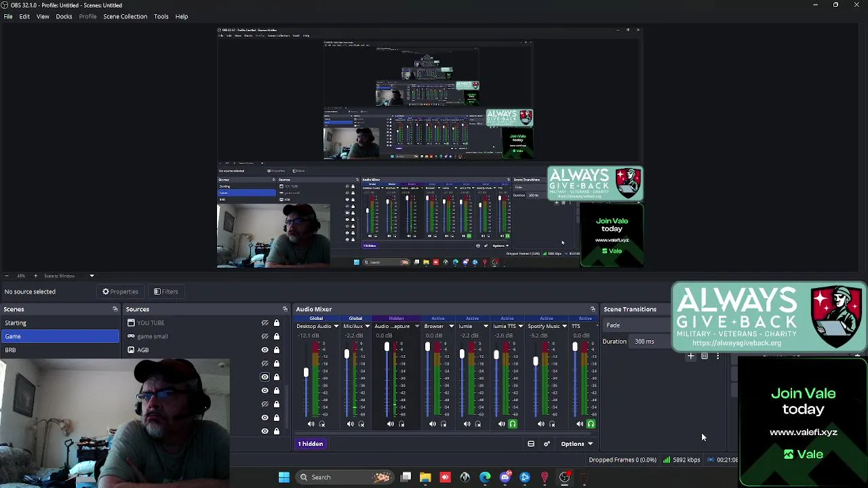Image resolution: width=868 pixels, height=488 pixels.
Task: Pop out the Sources dock
Action: click(x=285, y=309)
